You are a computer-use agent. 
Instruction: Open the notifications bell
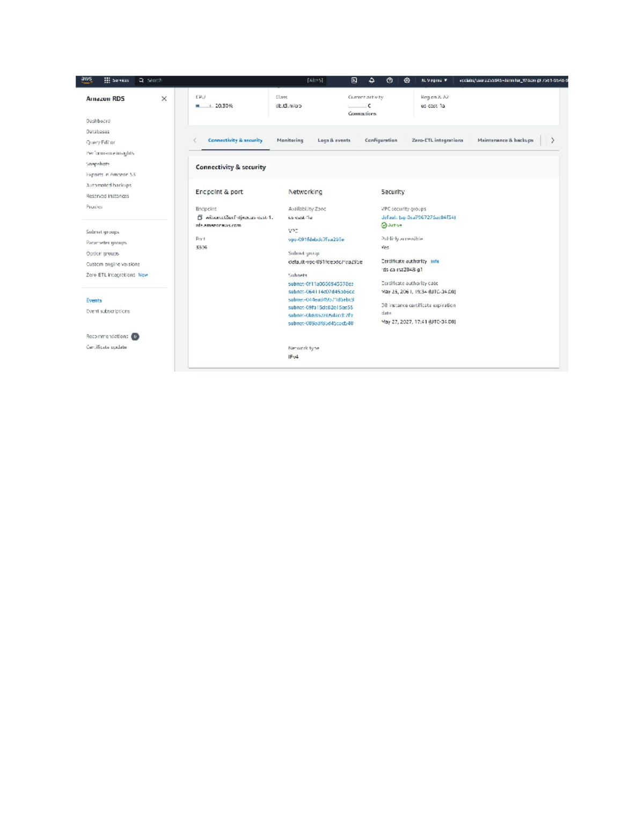[371, 81]
